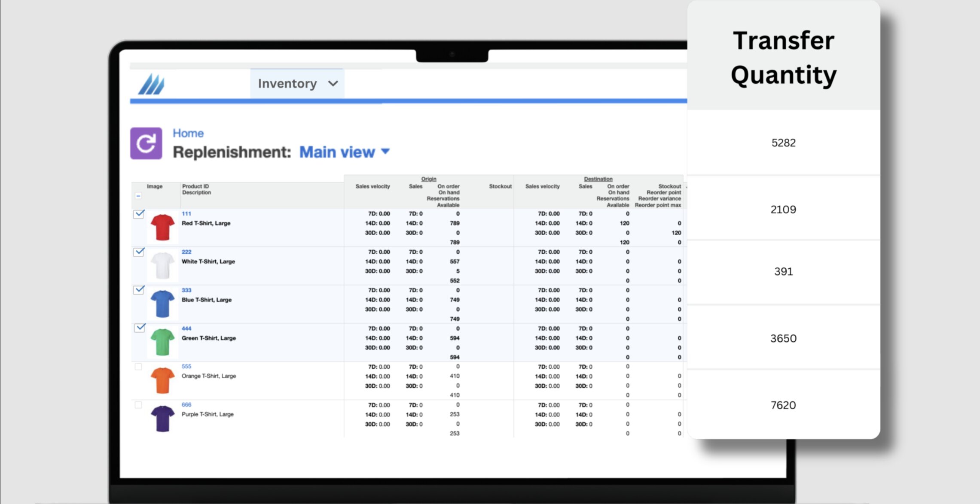
Task: Expand the Main view dropdown arrow
Action: (x=385, y=151)
